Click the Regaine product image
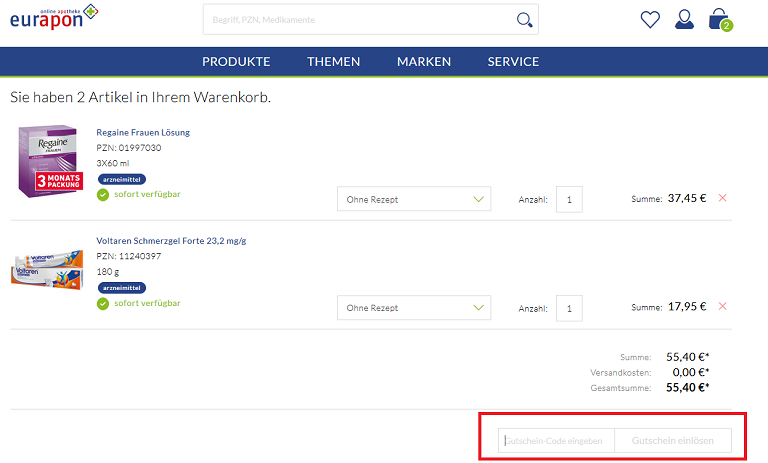The image size is (768, 463). tap(48, 161)
